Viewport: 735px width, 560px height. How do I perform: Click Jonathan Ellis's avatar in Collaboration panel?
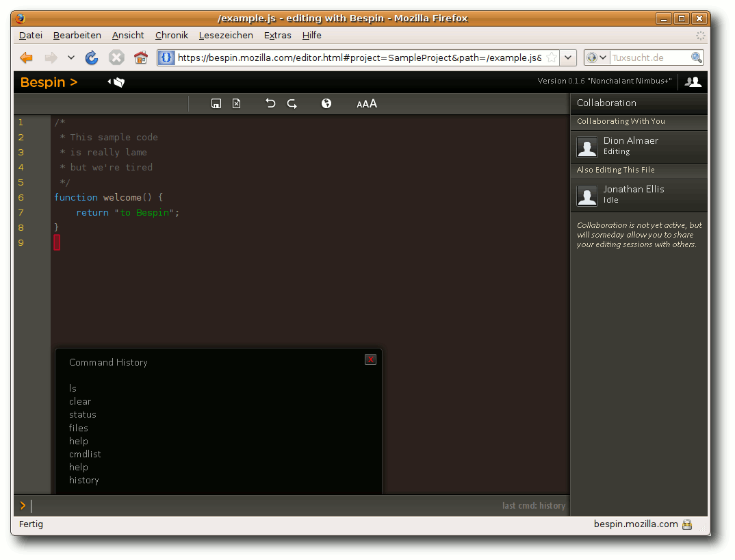(x=587, y=196)
